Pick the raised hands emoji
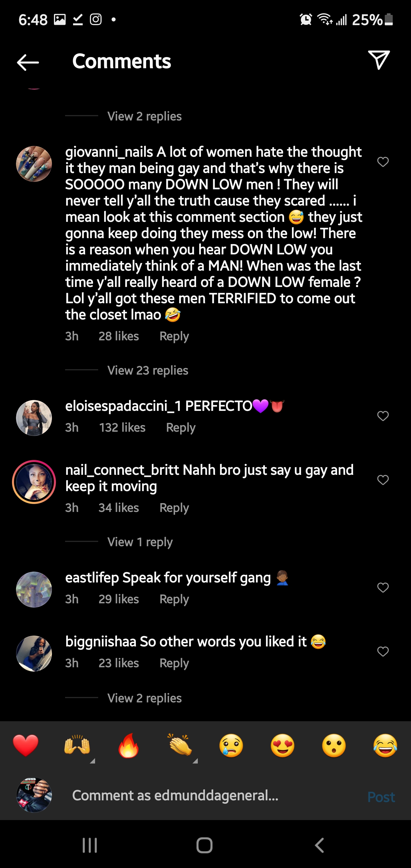The width and height of the screenshot is (411, 868). (77, 745)
